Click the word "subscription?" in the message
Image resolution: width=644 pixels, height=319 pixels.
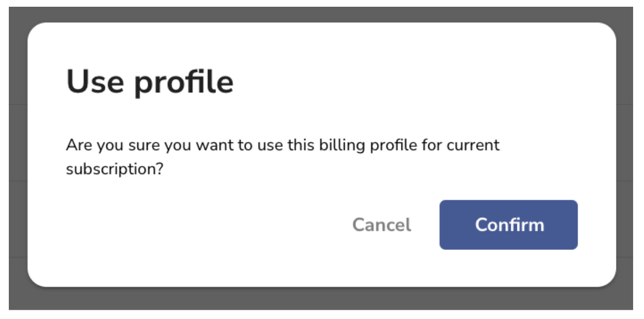[x=115, y=169]
